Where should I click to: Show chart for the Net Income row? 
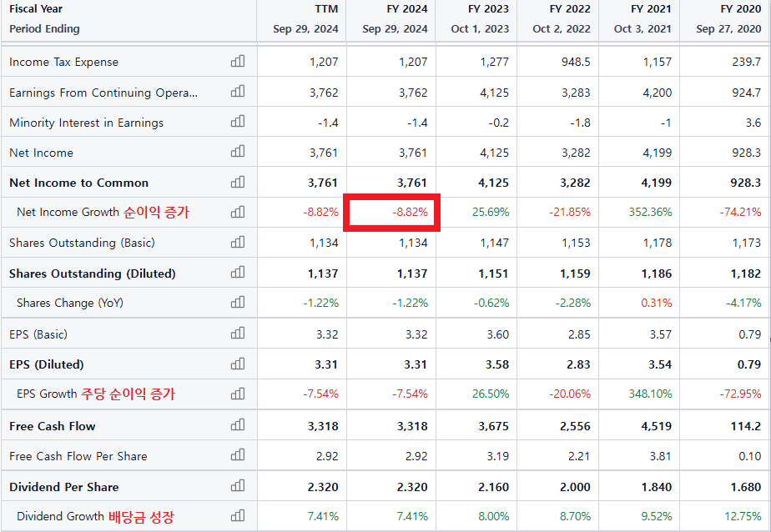pyautogui.click(x=238, y=151)
